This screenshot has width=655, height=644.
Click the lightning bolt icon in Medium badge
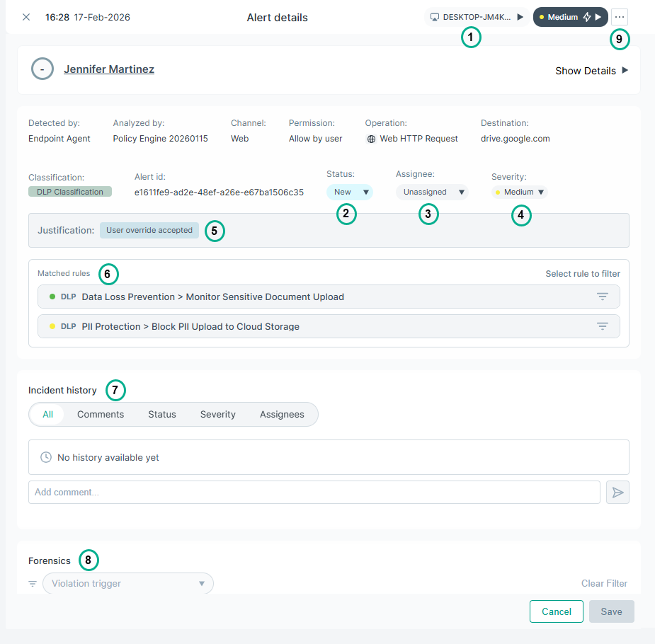(x=586, y=17)
